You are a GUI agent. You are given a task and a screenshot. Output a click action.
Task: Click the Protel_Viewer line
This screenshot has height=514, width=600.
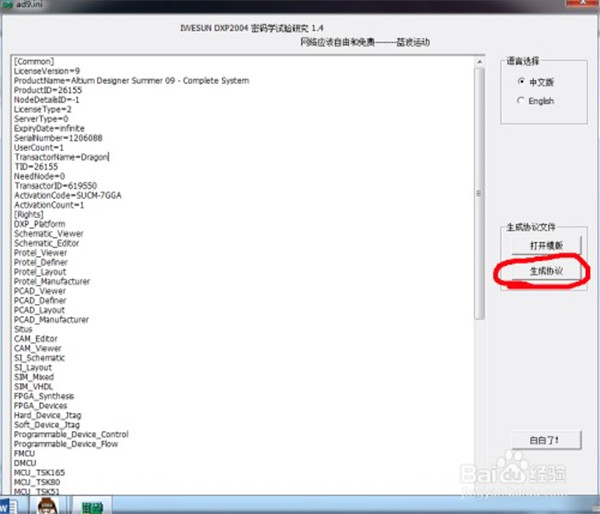point(41,253)
